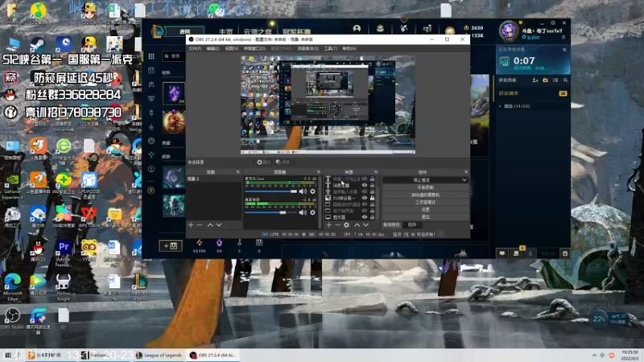The height and width of the screenshot is (362, 644).
Task: Open dropdown arrow on 停止推流 button
Action: coord(464,179)
